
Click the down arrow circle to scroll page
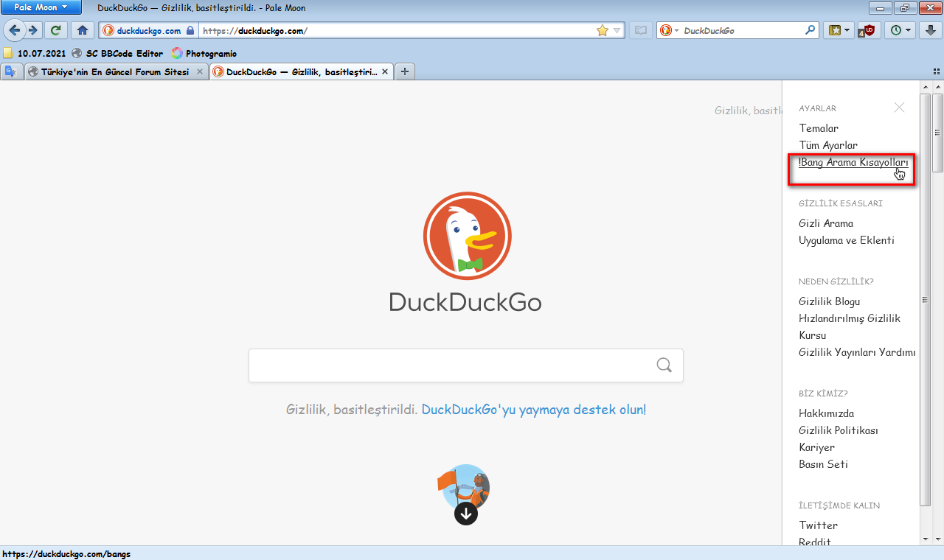pyautogui.click(x=466, y=513)
